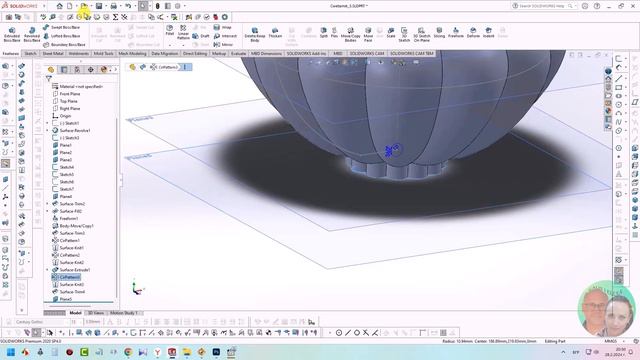Viewport: 640px width, 360px height.
Task: Open dropdown arrow under Linear Pattern
Action: [x=183, y=45]
